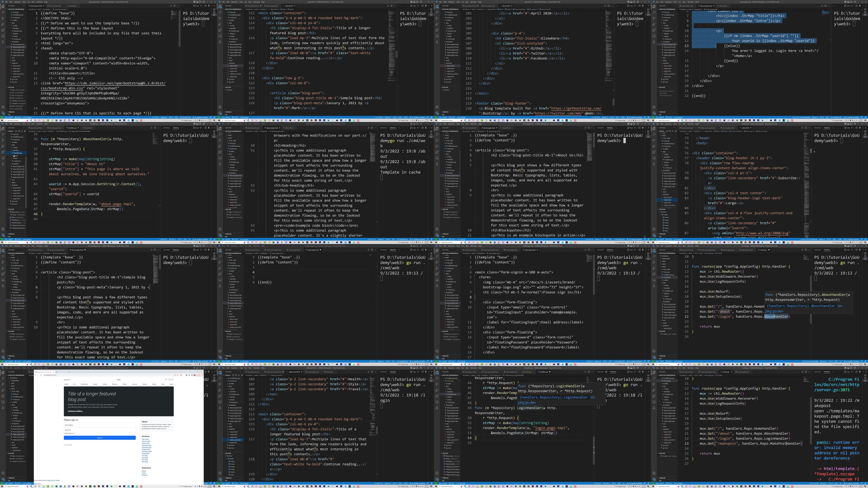Viewport: 868px width, 488px height.
Task: Click the March 2021 archive link in the Chrome page
Action: tap(146, 439)
